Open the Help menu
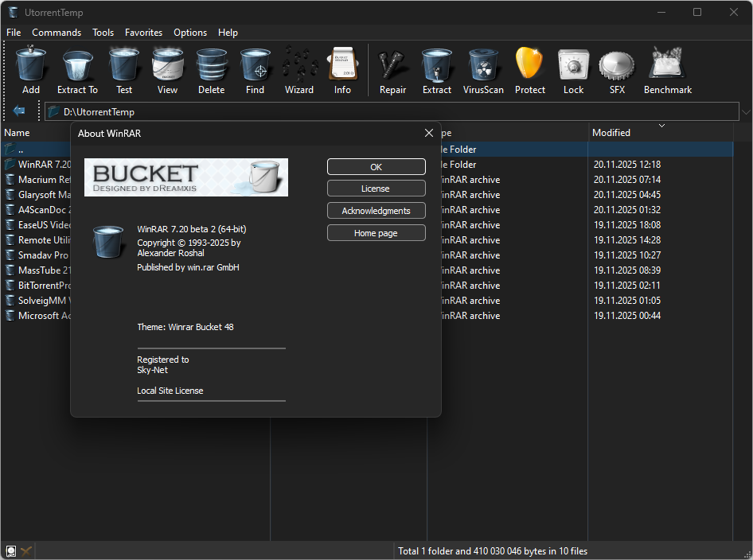Viewport: 753px width, 560px height. point(228,32)
